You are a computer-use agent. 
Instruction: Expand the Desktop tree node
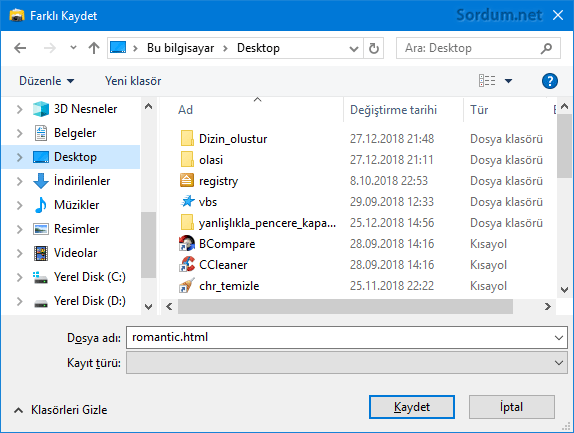pos(19,157)
